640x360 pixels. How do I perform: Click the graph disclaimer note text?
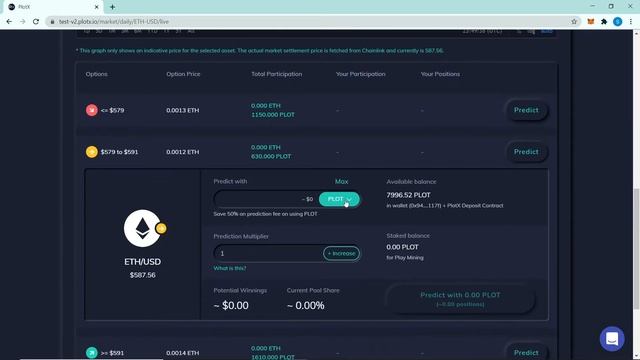(260, 51)
